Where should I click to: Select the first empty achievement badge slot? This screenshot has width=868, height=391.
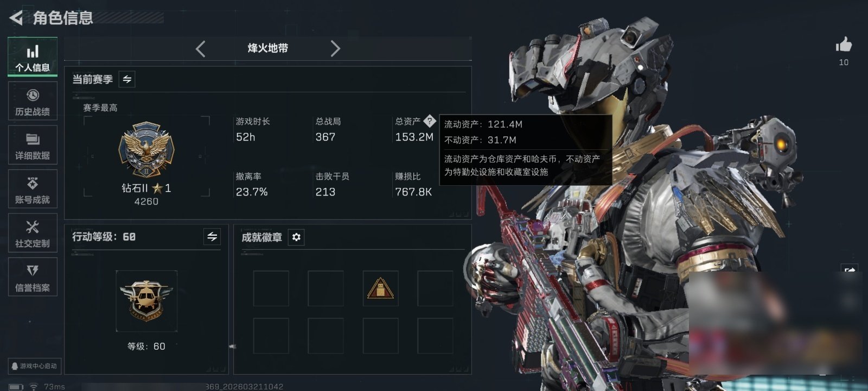pos(271,288)
